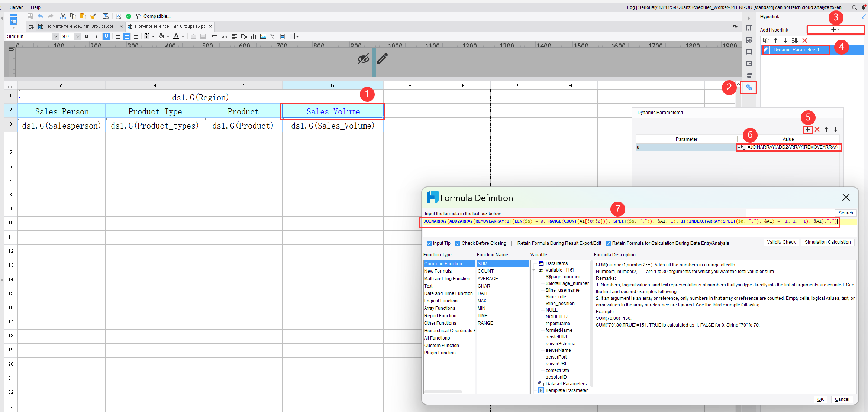
Task: Click the Format Painter brush icon
Action: pos(93,16)
